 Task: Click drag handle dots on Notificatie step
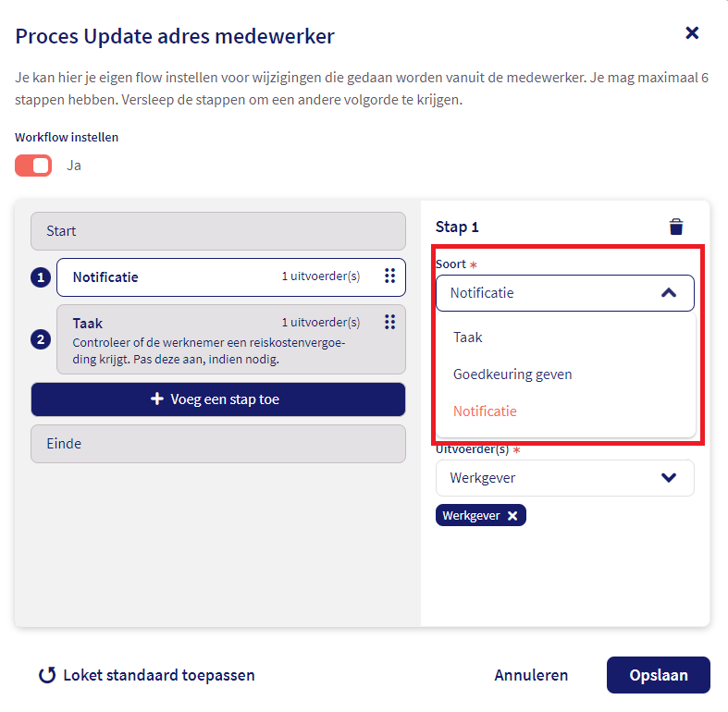tap(390, 276)
